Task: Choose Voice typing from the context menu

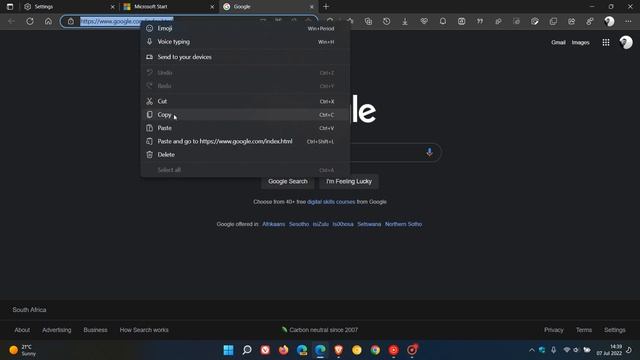Action: [245, 42]
